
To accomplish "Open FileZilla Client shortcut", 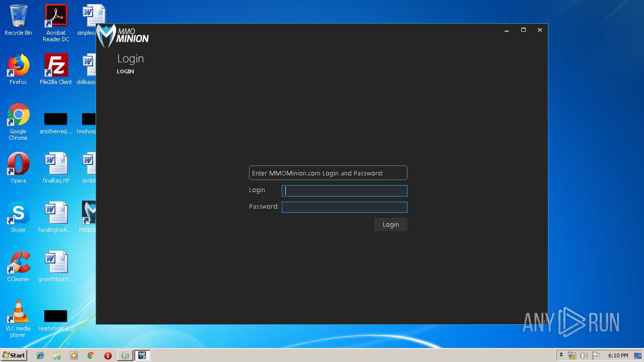I will [x=56, y=69].
